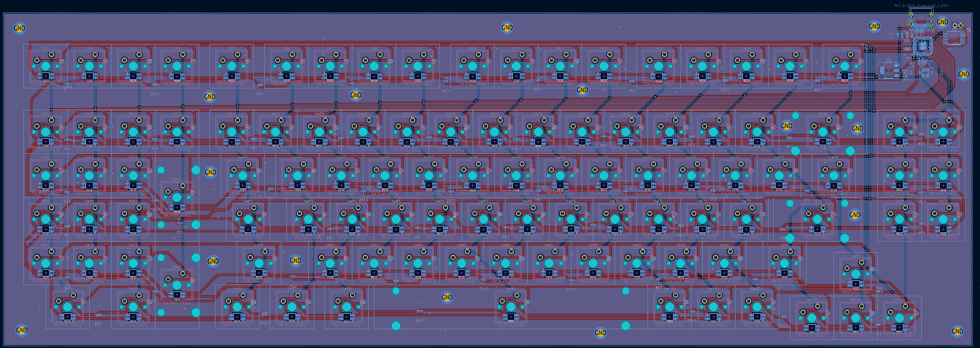Select the J2 two-pin header footprint
980x348 pixels.
pyautogui.click(x=958, y=25)
